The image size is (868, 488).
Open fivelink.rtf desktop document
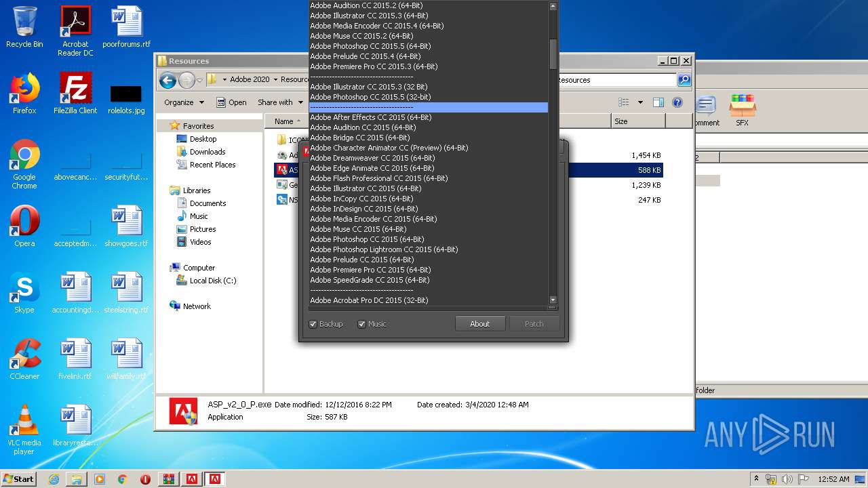point(75,359)
